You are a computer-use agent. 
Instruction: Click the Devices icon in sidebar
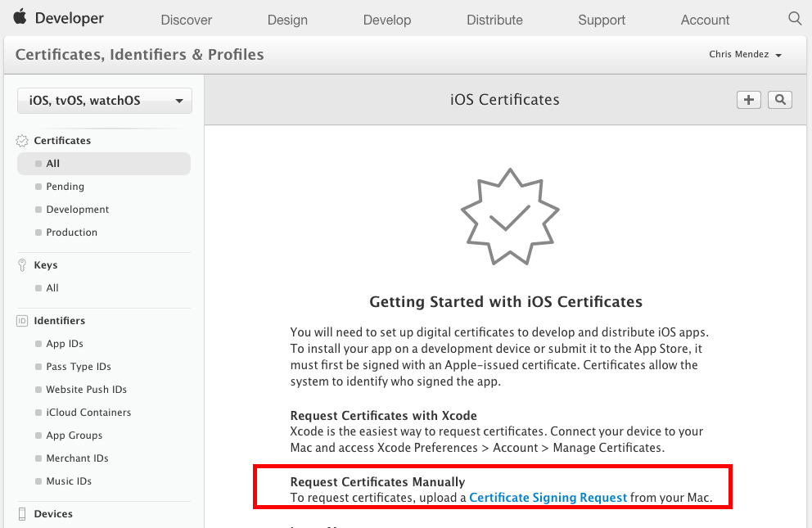[x=23, y=514]
